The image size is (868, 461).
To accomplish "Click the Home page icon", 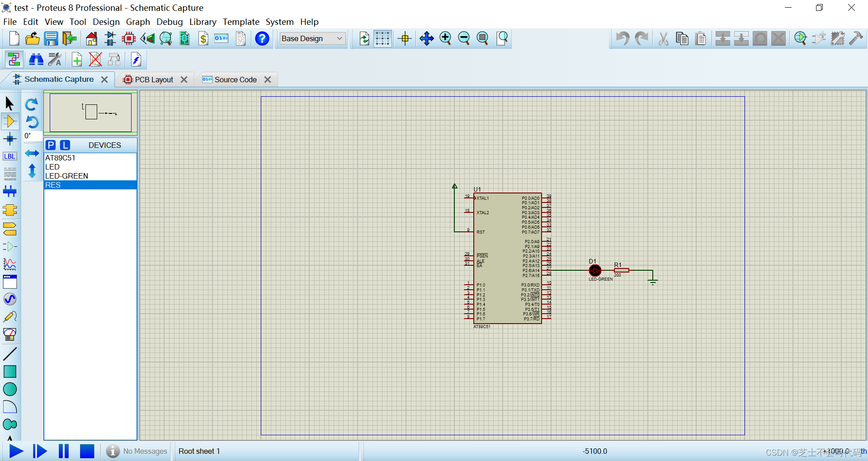I will pos(92,38).
